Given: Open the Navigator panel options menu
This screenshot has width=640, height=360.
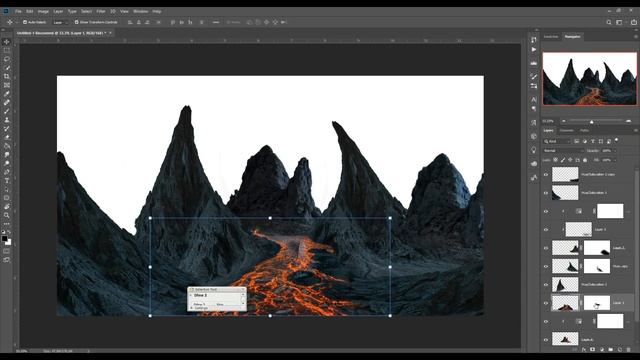Looking at the screenshot, I should tap(636, 36).
